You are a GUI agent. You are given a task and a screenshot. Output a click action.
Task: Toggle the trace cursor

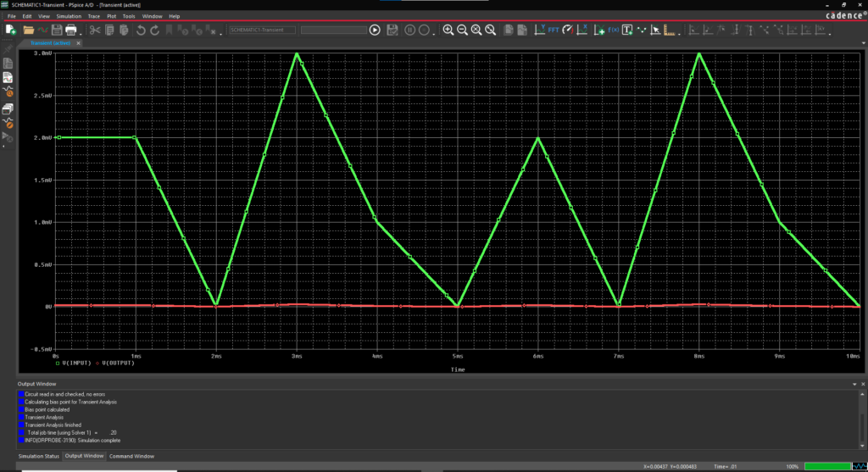(x=655, y=30)
